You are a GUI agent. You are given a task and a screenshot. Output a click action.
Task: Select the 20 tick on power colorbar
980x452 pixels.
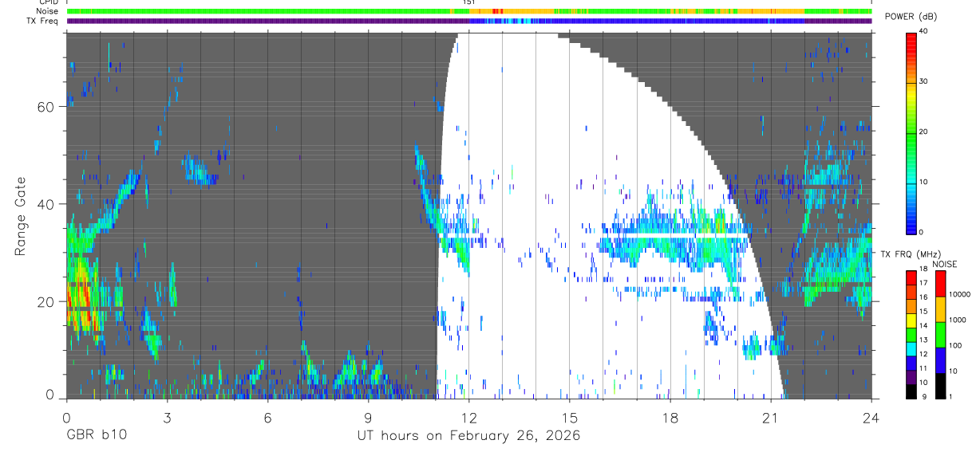[924, 132]
